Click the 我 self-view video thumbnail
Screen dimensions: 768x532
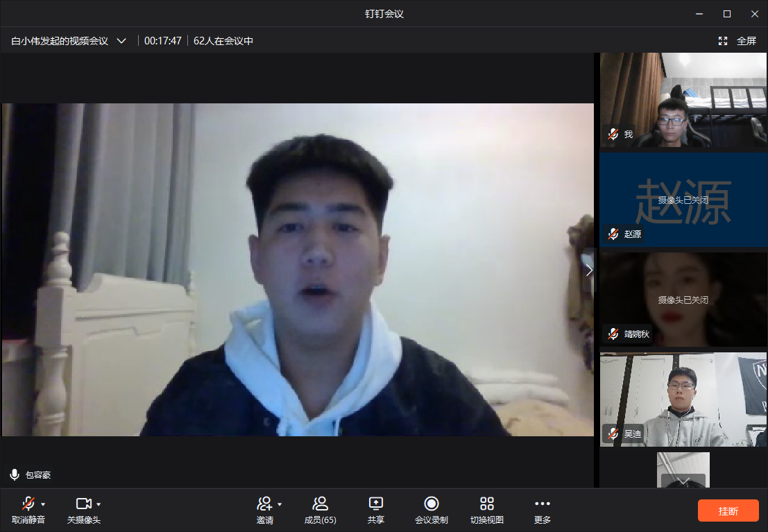(x=683, y=99)
